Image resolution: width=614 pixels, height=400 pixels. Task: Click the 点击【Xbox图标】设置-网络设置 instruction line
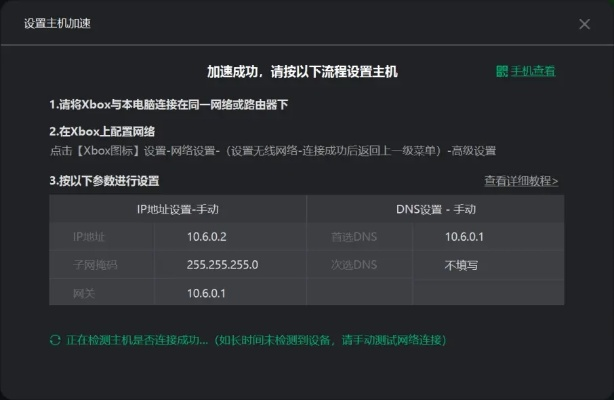click(x=273, y=151)
